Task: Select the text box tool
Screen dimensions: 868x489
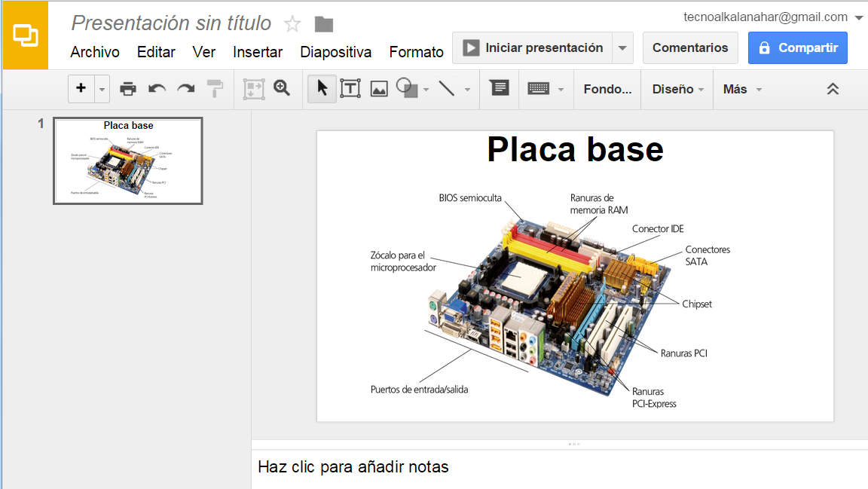Action: tap(350, 89)
